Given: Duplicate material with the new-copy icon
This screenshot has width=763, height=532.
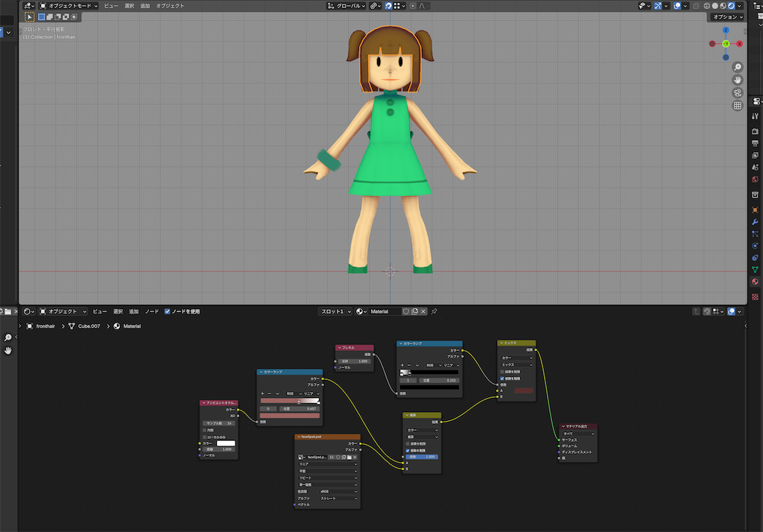Looking at the screenshot, I should click(x=414, y=311).
